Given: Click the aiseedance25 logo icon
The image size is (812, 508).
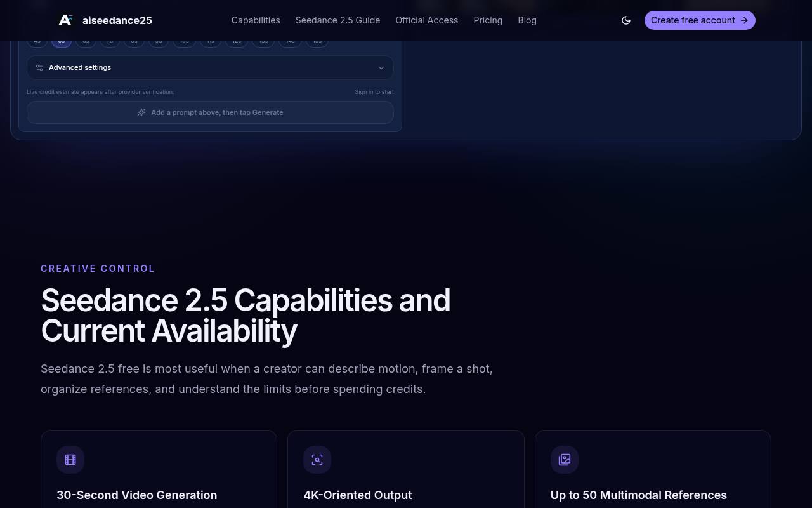Looking at the screenshot, I should click(65, 20).
